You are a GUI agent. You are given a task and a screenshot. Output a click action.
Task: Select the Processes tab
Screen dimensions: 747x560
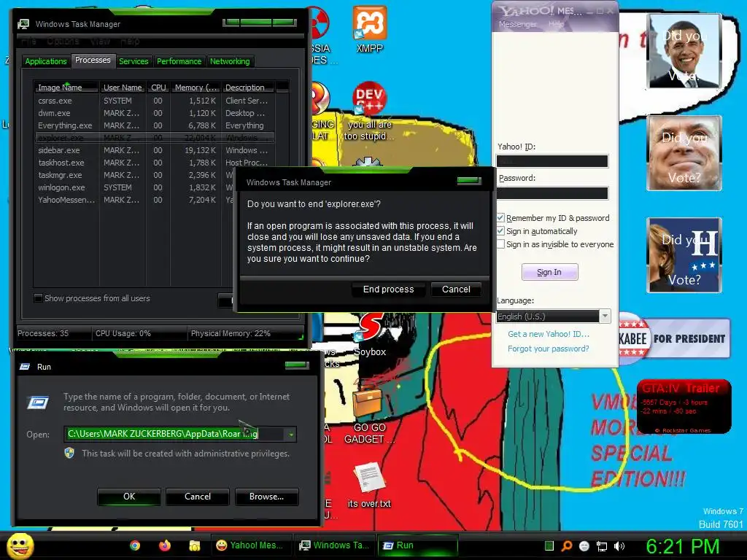point(93,60)
